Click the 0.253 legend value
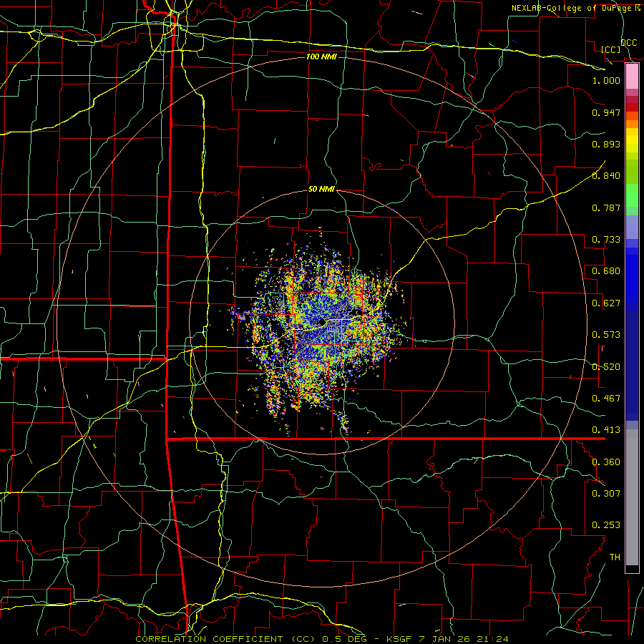644x644 pixels. 606,525
